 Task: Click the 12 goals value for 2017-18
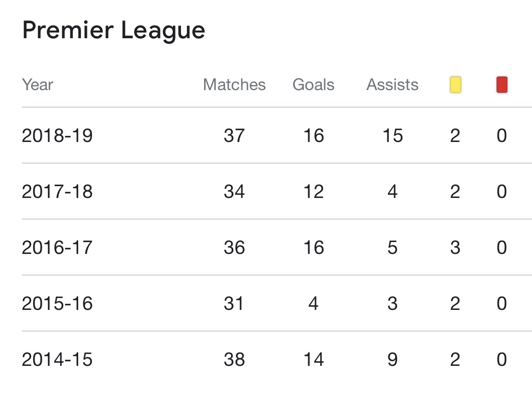click(x=313, y=192)
